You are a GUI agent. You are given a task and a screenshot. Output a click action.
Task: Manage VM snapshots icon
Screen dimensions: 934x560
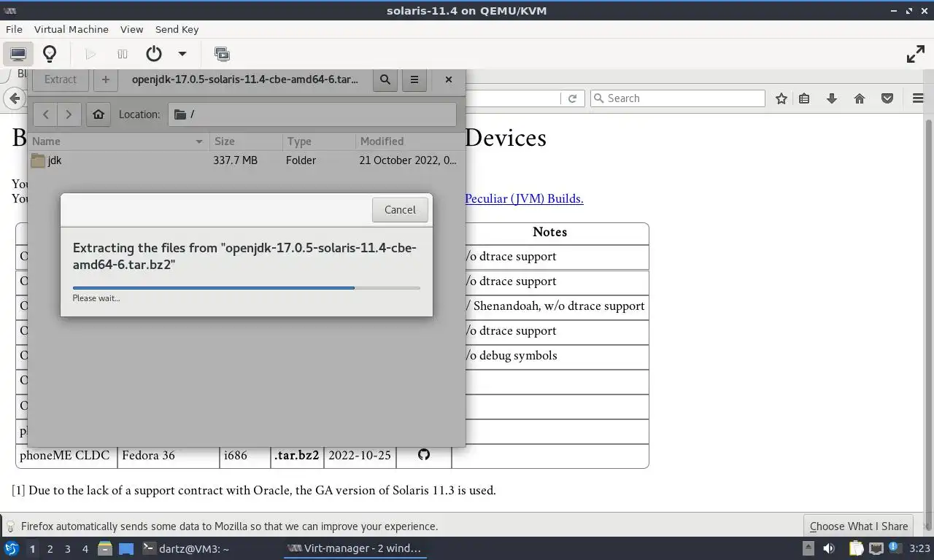[x=222, y=54]
